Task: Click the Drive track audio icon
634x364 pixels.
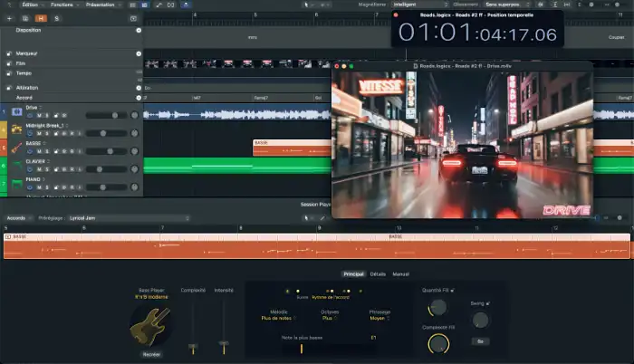Action: click(x=16, y=111)
